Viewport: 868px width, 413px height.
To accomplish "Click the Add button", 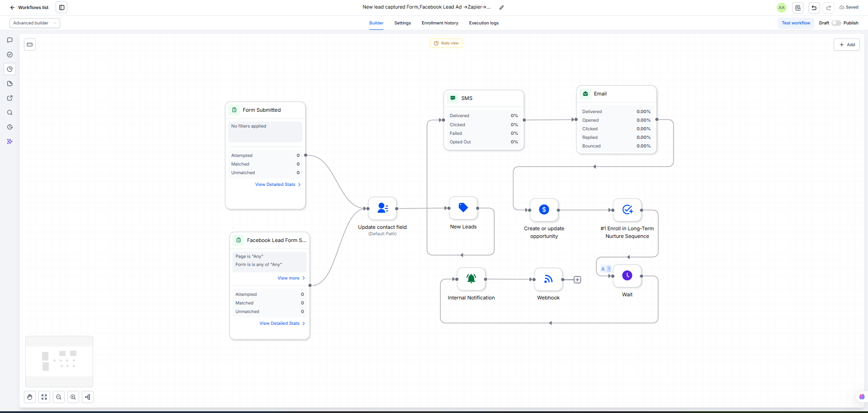I will tap(847, 44).
